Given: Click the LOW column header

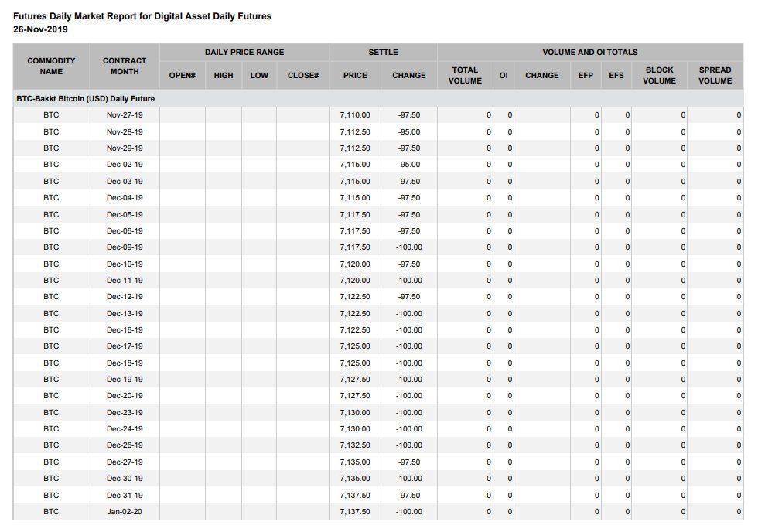Looking at the screenshot, I should pyautogui.click(x=259, y=75).
